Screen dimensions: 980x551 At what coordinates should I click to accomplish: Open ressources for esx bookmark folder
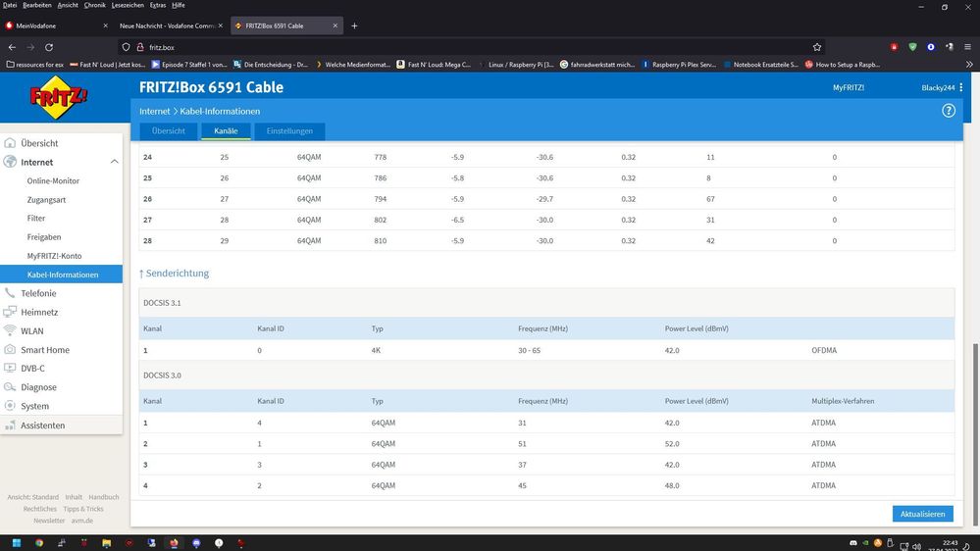click(x=35, y=65)
